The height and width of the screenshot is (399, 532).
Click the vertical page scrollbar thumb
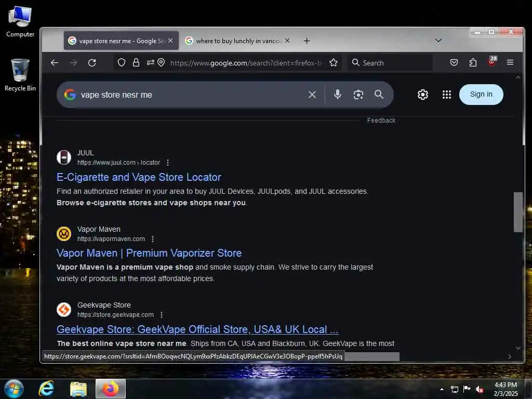(518, 212)
